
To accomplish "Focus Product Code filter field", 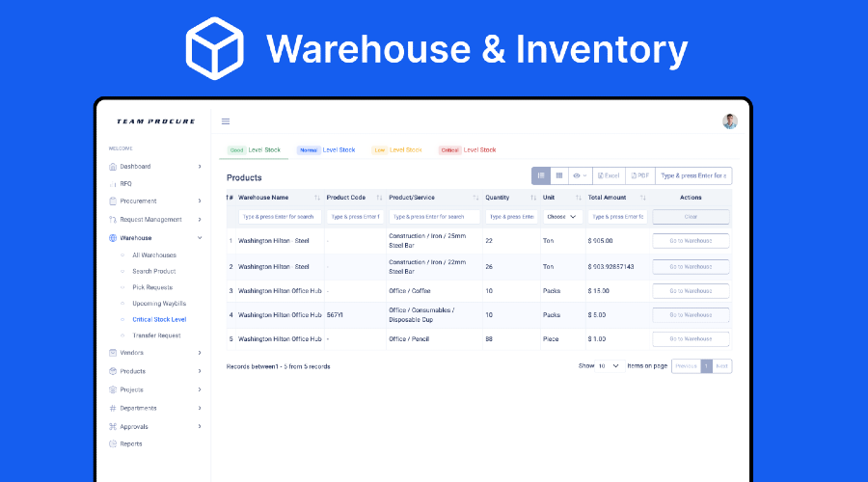I will pos(355,217).
